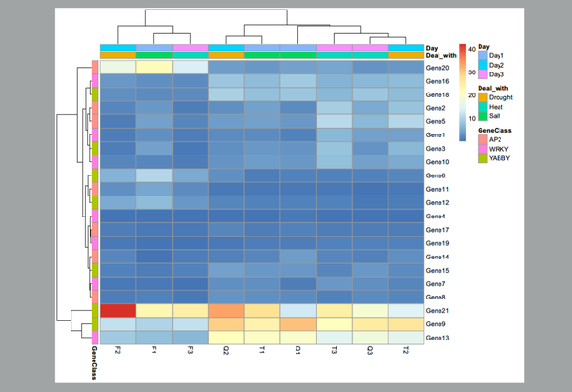Viewport: 572px width, 392px height.
Task: Click the Gene9 row label
Action: click(x=436, y=324)
